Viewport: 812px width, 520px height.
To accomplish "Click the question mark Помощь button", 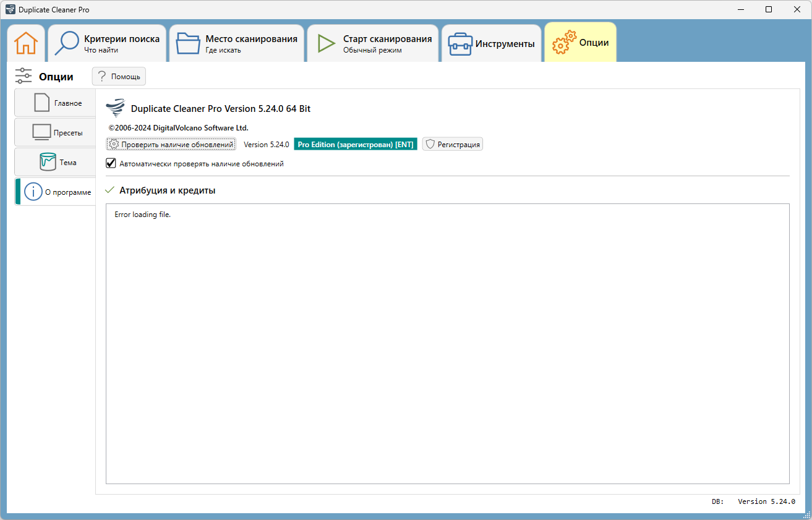I will pyautogui.click(x=119, y=77).
